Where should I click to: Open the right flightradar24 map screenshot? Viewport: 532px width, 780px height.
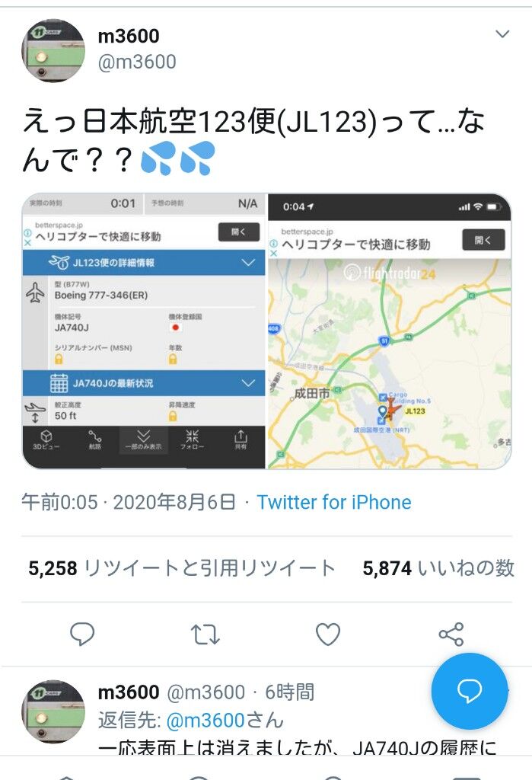[x=390, y=331]
